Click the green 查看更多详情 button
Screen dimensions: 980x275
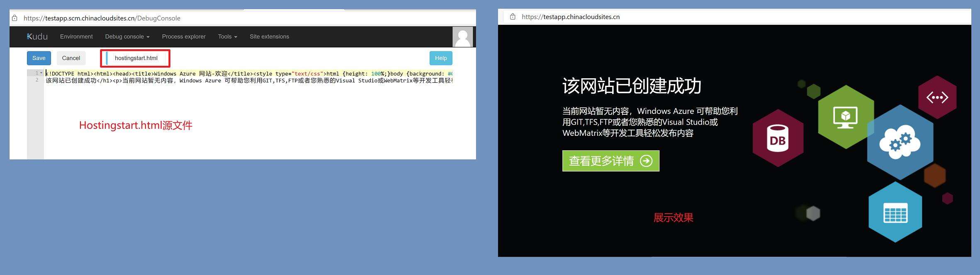(x=610, y=161)
